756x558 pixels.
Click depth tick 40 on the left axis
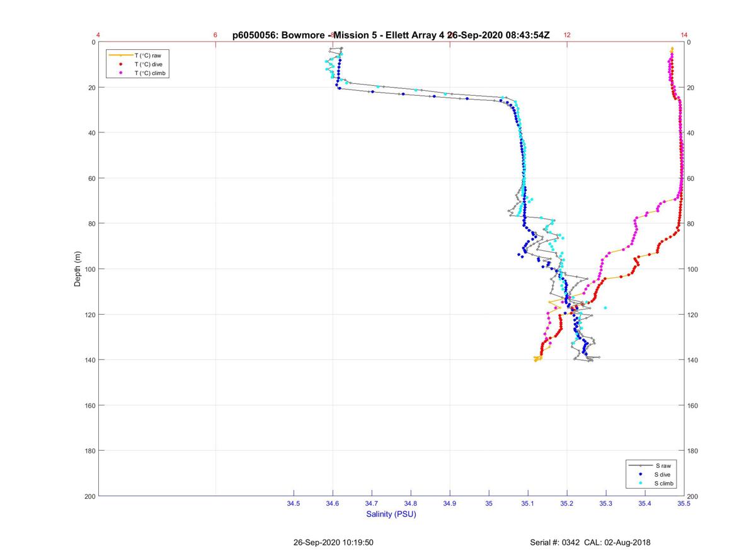click(92, 133)
